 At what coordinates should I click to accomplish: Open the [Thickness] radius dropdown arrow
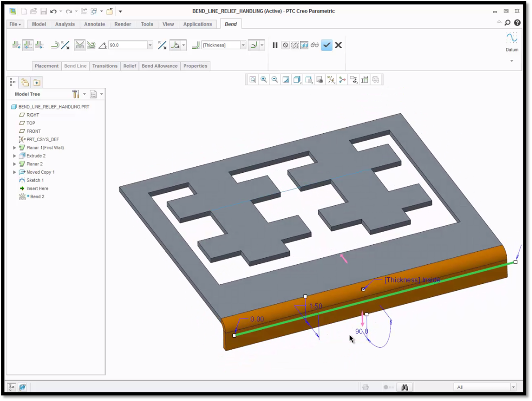(x=243, y=45)
